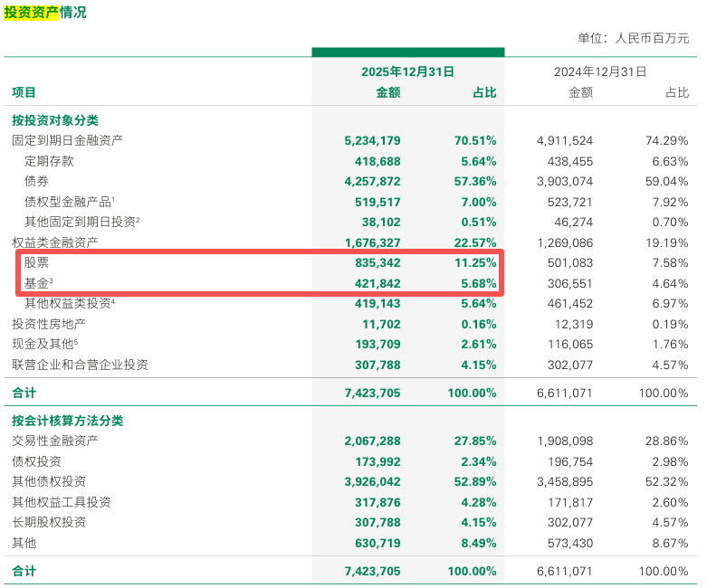This screenshot has height=588, width=707.
Task: Select the bond amount 4,257,872
Action: [372, 181]
